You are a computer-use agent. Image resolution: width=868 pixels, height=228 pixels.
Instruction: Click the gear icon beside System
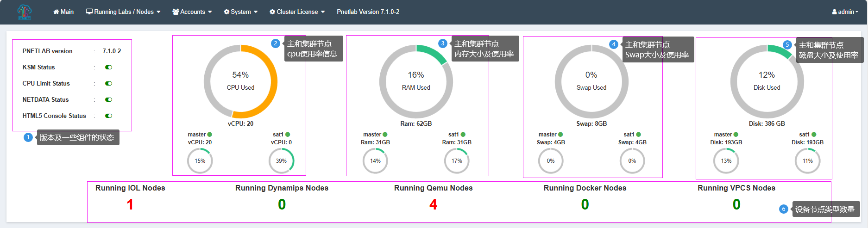pos(226,12)
